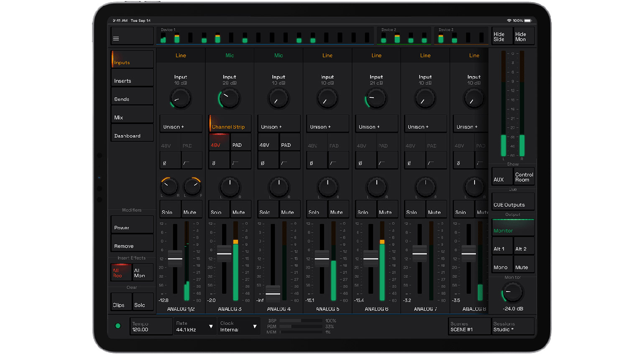The image size is (644, 355).
Task: Open the Sessions Studio selector
Action: pos(513,326)
